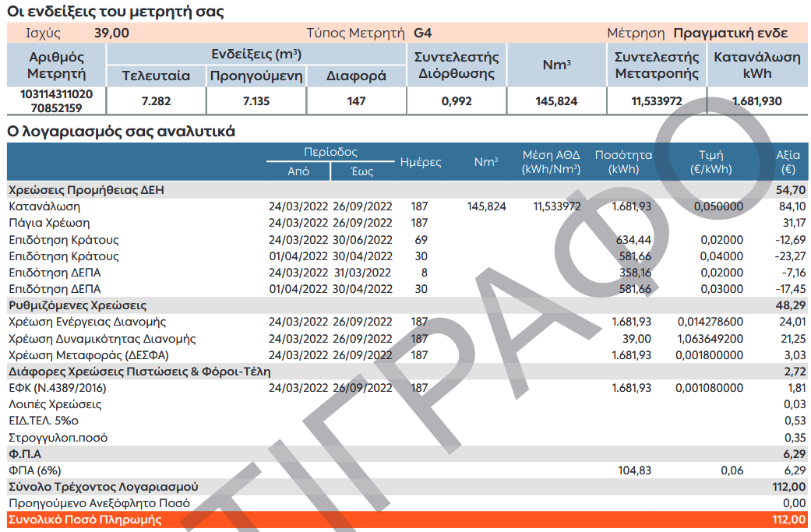The image size is (811, 532).
Task: Click the 'Συντελεστής Διόρθωσης' header
Action: [x=457, y=65]
